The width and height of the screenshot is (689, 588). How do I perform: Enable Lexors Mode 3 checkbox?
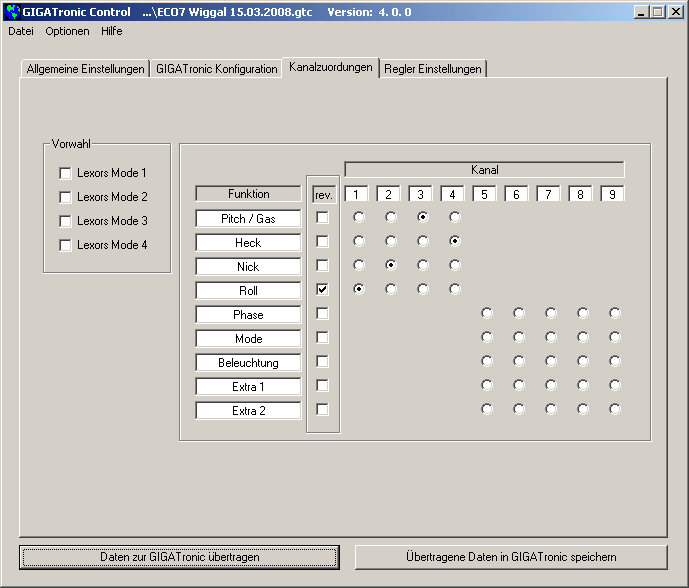[65, 221]
